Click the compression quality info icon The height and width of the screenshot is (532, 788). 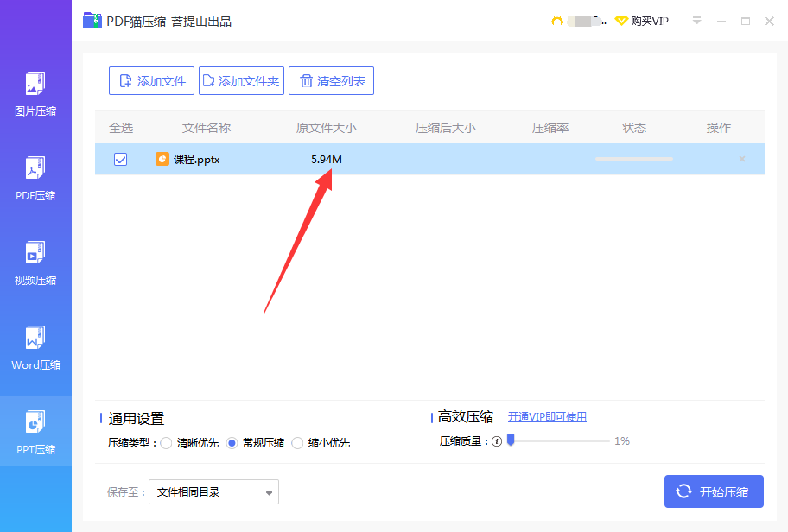[497, 441]
